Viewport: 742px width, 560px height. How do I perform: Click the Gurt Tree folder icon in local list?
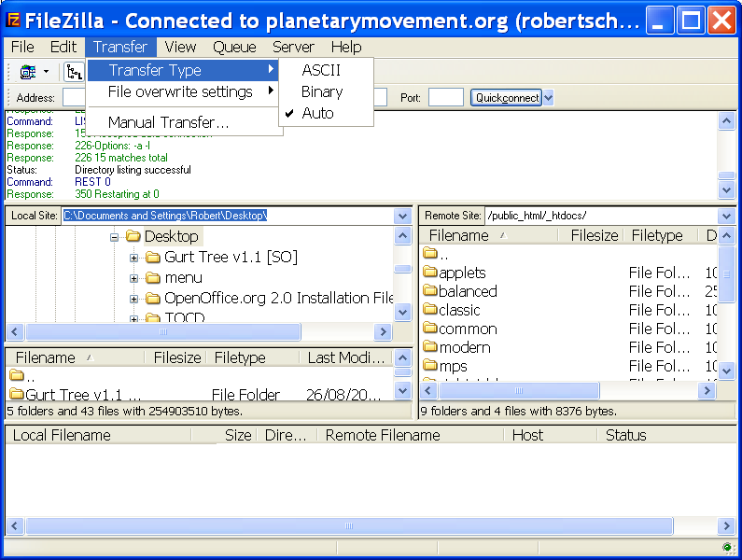(x=17, y=394)
